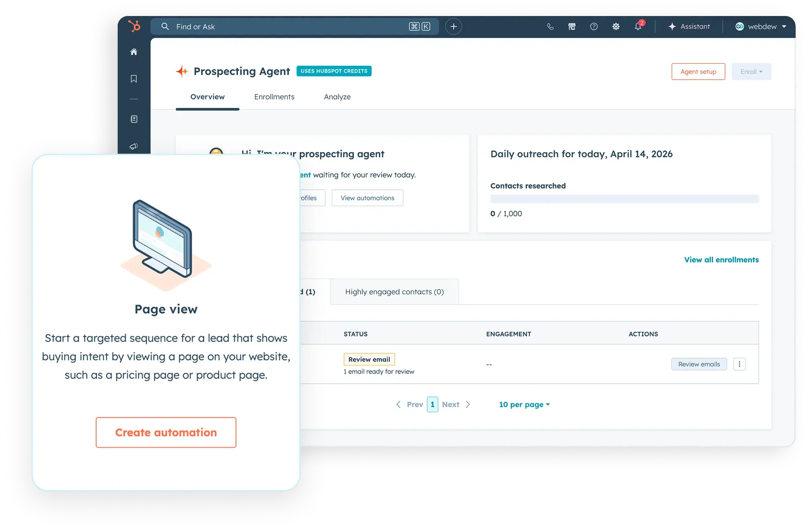Image resolution: width=808 pixels, height=532 pixels.
Task: Click the '1 email ready for review' text
Action: coord(379,372)
